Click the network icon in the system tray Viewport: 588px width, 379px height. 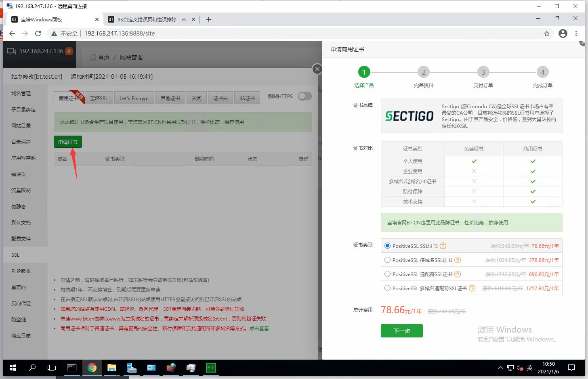pyautogui.click(x=510, y=368)
